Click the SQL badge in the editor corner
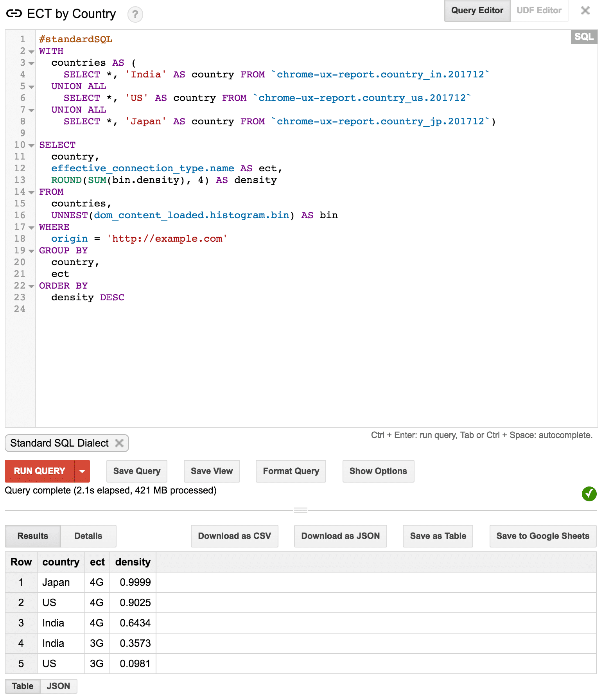This screenshot has width=603, height=700. [583, 37]
